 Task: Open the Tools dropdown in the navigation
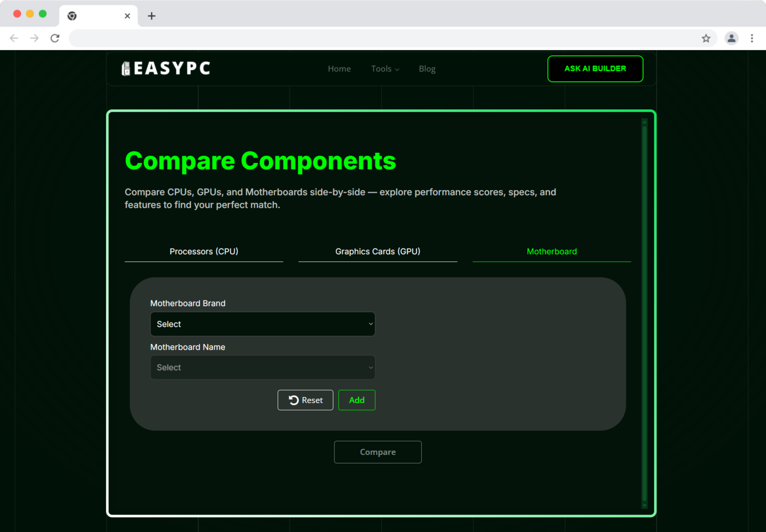coord(384,68)
